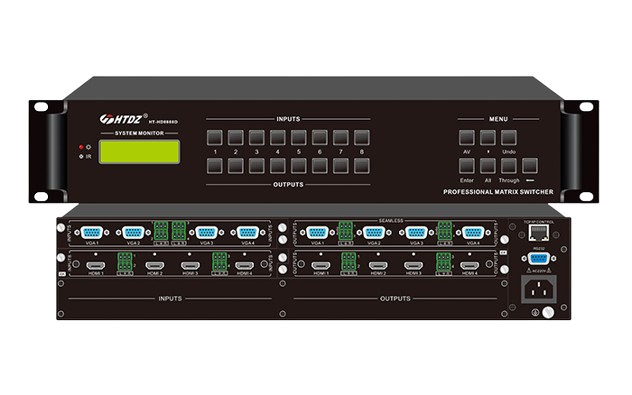Select the OUTPUTS HDMI 4 port
The height and width of the screenshot is (395, 632).
point(470,266)
